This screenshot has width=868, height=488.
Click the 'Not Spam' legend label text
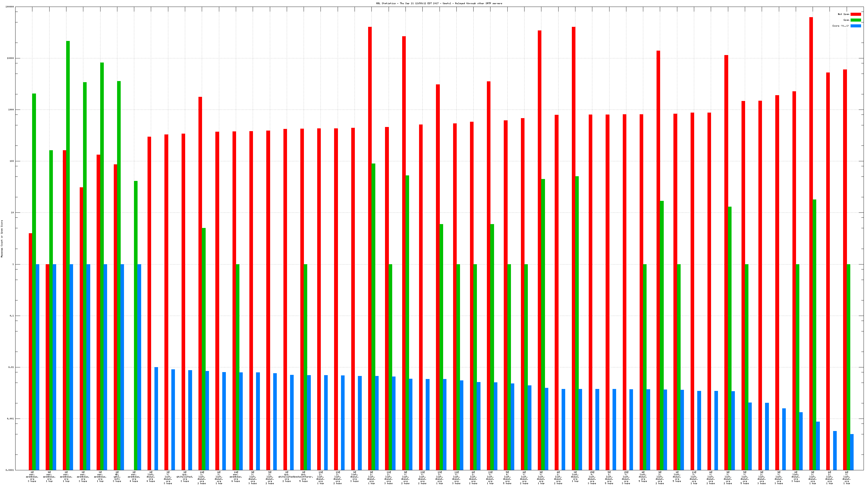(x=843, y=14)
